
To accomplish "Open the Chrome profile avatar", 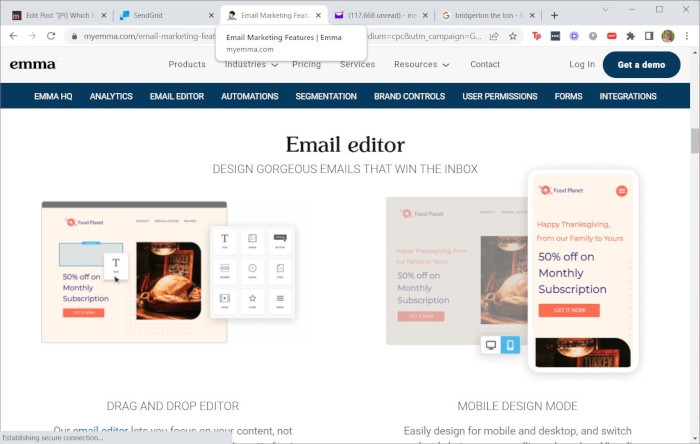I will (668, 36).
